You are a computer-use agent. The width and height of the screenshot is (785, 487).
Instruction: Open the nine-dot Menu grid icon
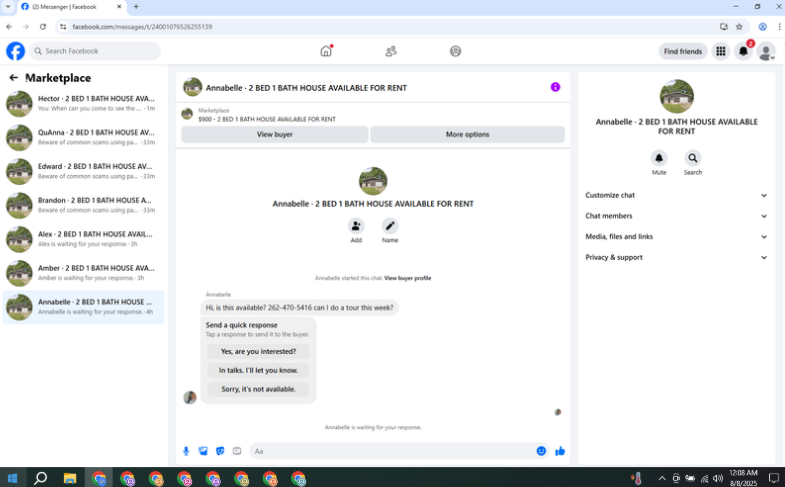point(720,51)
